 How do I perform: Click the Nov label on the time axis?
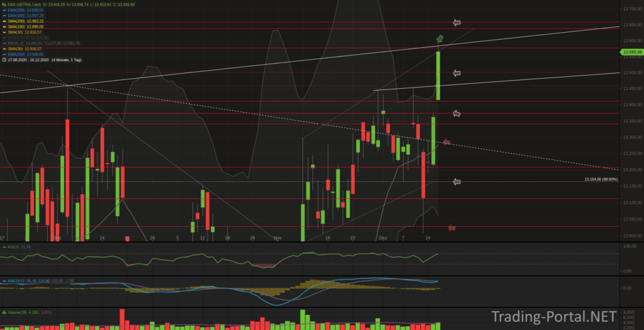click(x=278, y=238)
